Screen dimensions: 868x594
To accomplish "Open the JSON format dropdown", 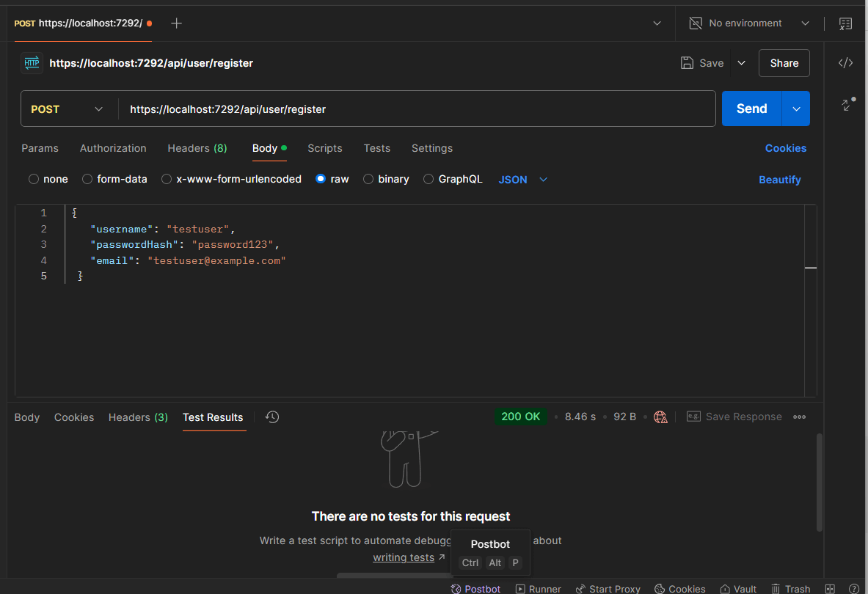I will (521, 179).
